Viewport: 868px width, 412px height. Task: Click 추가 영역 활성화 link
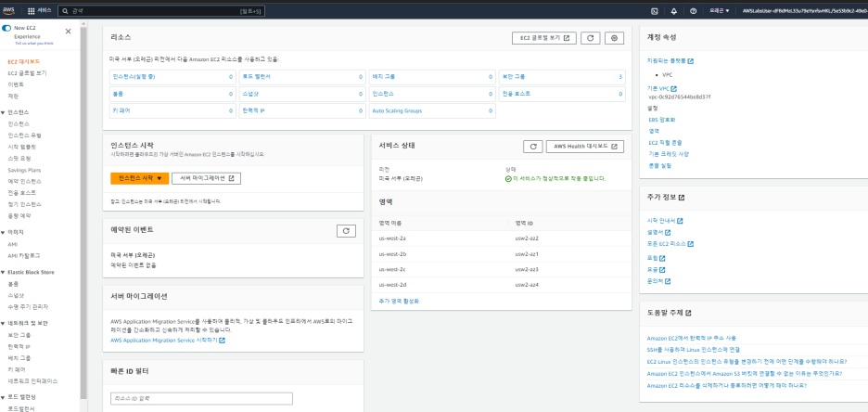tap(399, 301)
